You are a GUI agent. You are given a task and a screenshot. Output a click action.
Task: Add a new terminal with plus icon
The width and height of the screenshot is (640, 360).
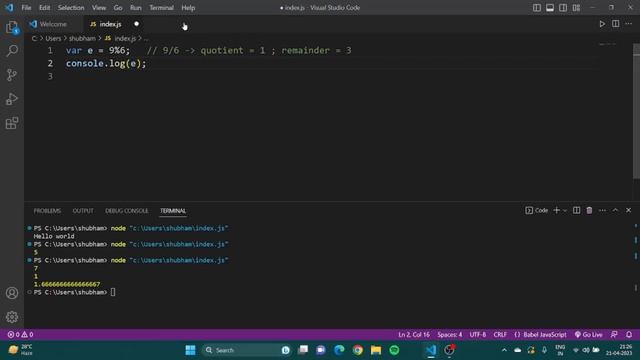click(x=556, y=210)
